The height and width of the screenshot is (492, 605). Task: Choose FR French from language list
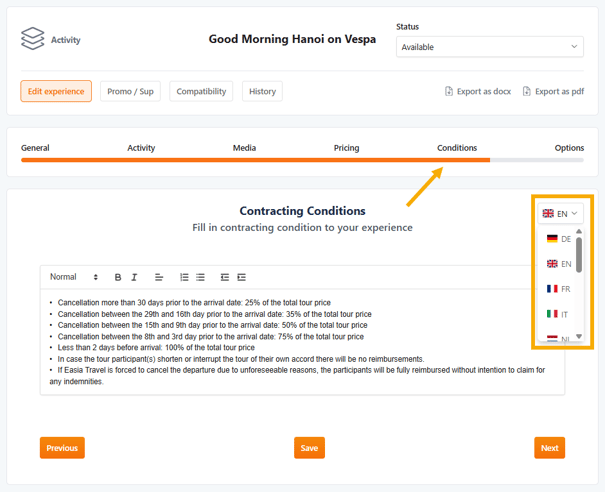point(558,289)
